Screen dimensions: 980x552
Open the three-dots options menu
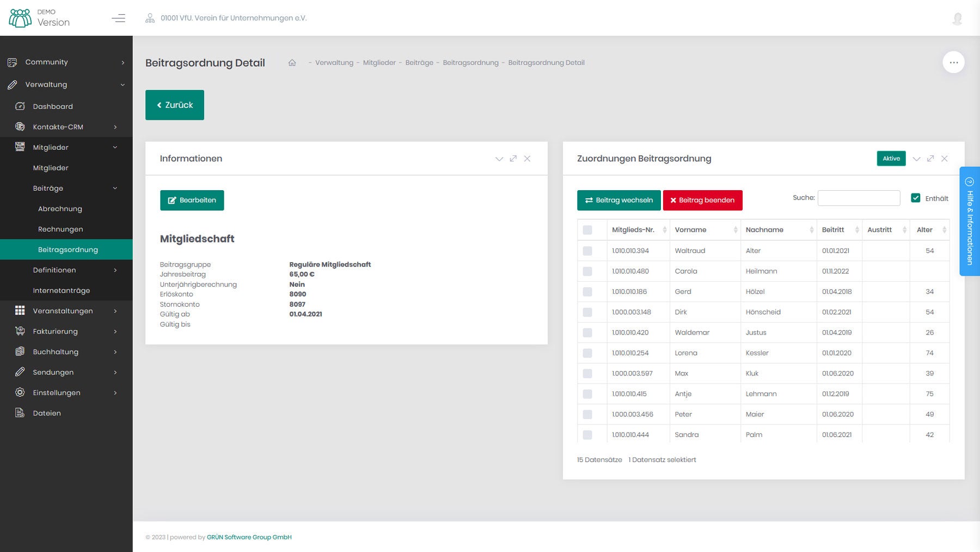click(x=953, y=63)
